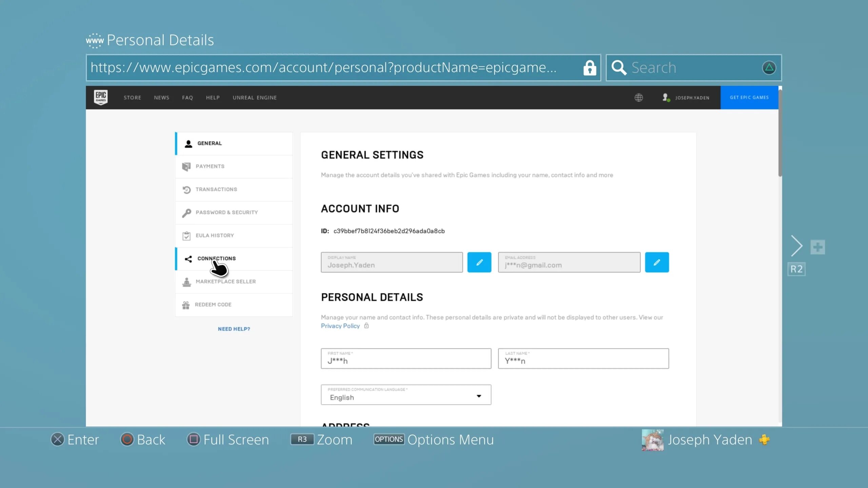The height and width of the screenshot is (488, 868).
Task: Click the Redeem Code sidebar icon
Action: click(x=186, y=304)
